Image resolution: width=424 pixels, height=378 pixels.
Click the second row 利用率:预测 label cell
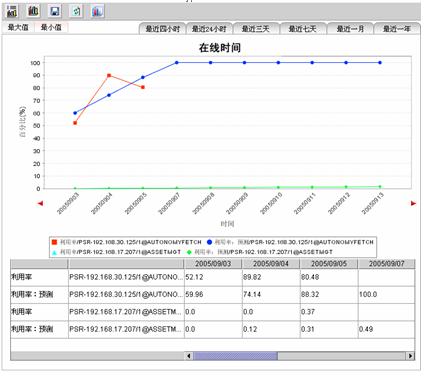[x=39, y=295]
